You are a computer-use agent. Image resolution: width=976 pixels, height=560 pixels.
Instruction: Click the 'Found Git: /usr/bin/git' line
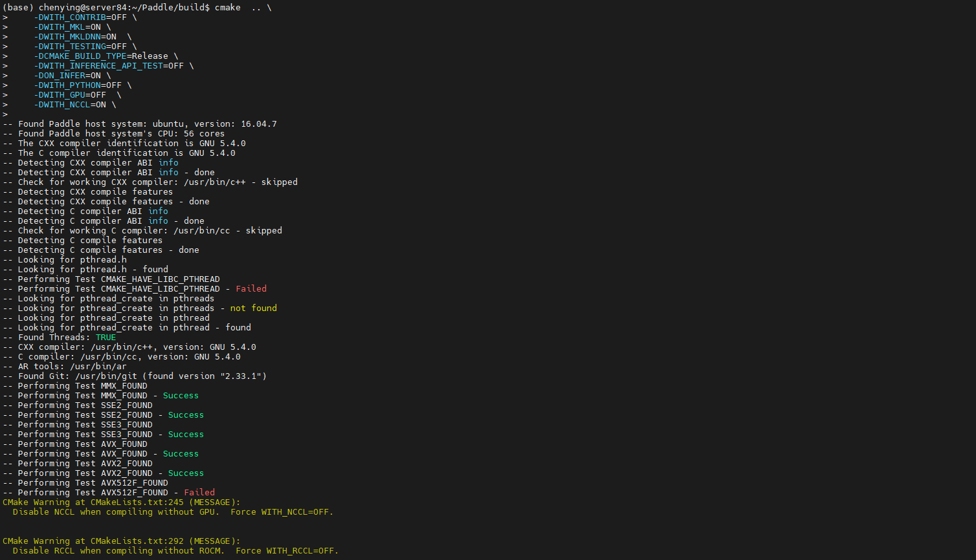[135, 376]
